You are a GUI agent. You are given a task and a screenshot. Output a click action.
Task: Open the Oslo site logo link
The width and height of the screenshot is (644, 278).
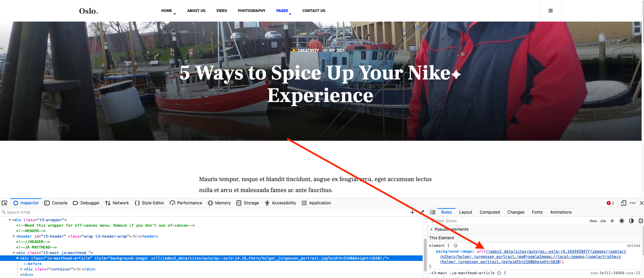(89, 11)
